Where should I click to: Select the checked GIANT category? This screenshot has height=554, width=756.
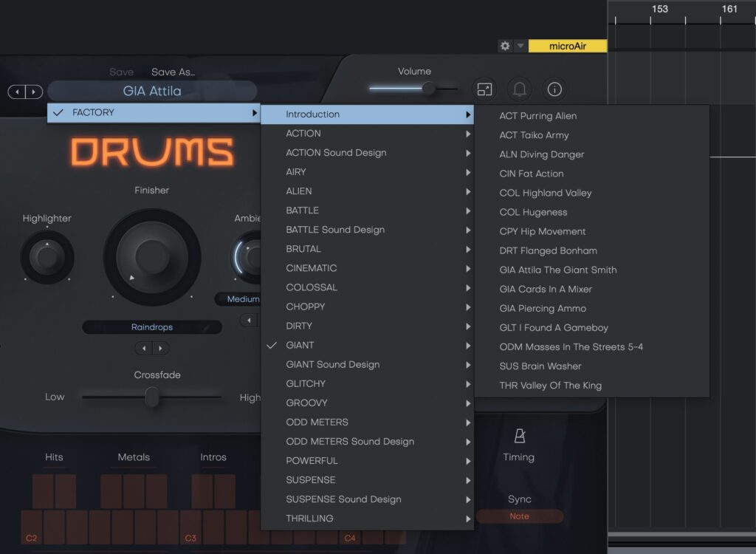tap(300, 345)
